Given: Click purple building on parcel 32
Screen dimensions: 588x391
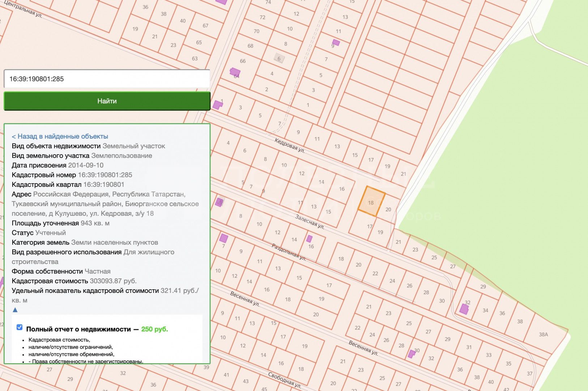Looking at the screenshot, I should [x=464, y=309].
